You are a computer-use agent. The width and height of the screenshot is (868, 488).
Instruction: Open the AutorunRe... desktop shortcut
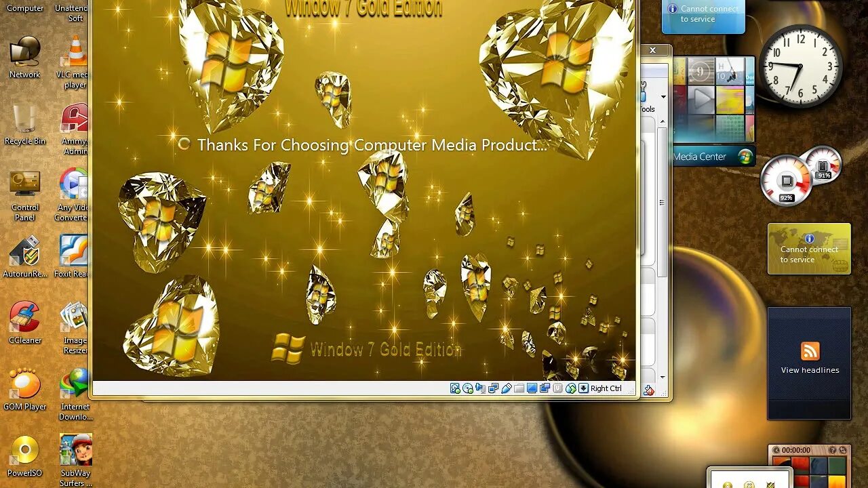[25, 258]
